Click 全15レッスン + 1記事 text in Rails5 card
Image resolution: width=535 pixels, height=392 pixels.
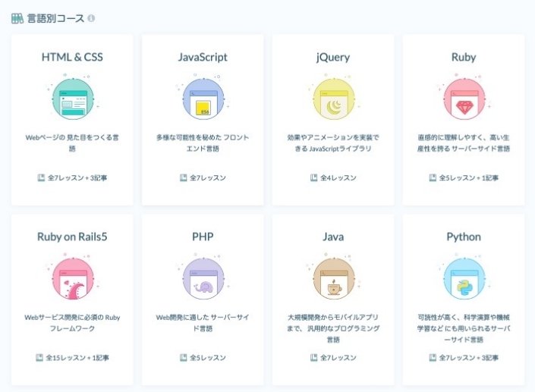pyautogui.click(x=77, y=357)
